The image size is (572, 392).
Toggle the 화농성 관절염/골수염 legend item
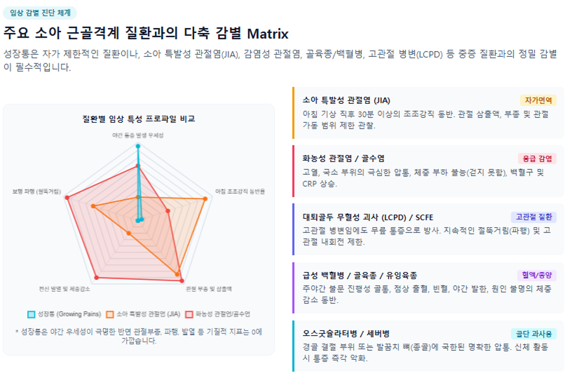click(x=218, y=315)
